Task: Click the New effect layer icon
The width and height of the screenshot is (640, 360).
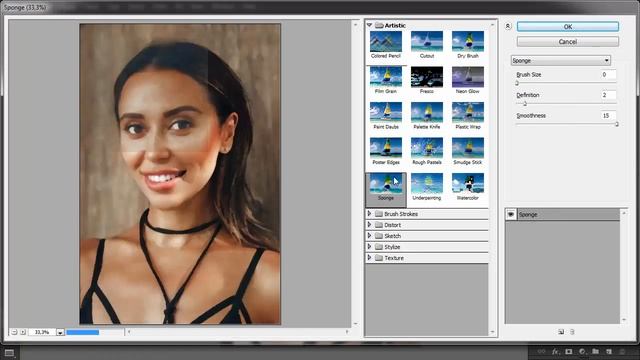Action: point(561,332)
